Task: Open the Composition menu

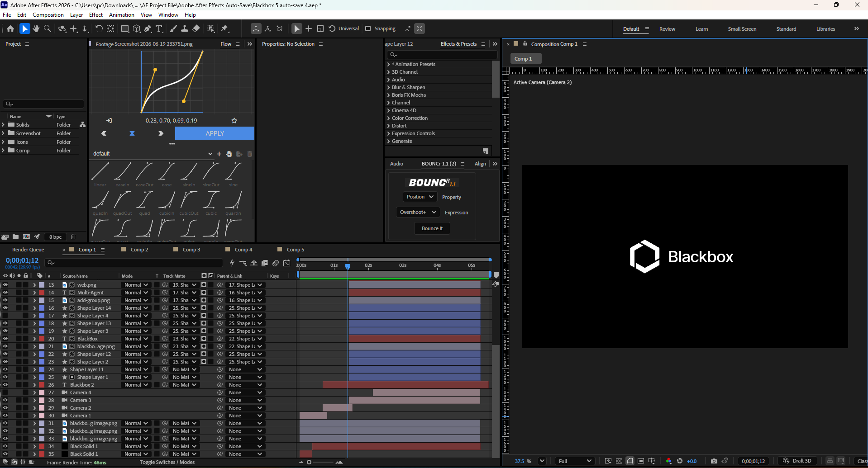Action: point(48,15)
